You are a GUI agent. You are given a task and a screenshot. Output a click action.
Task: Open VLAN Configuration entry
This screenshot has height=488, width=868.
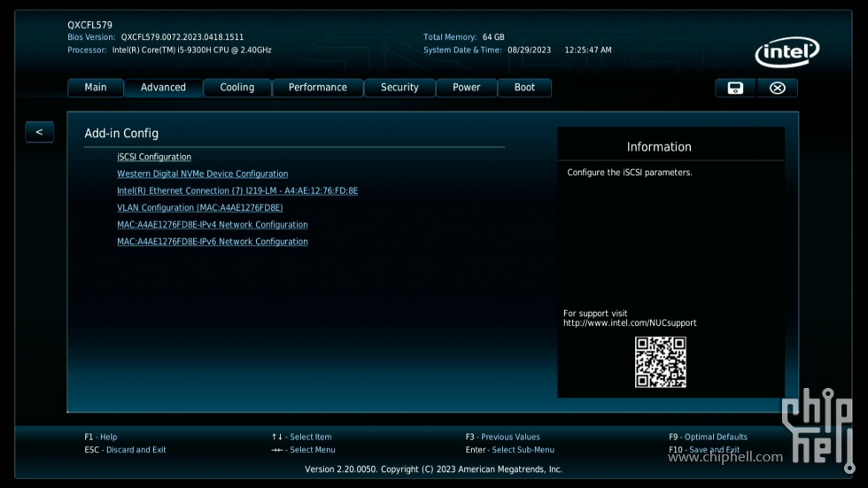tap(200, 207)
